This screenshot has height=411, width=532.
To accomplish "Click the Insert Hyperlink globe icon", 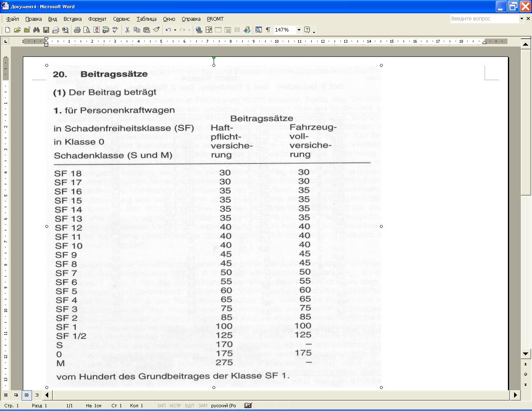I will pos(199,30).
